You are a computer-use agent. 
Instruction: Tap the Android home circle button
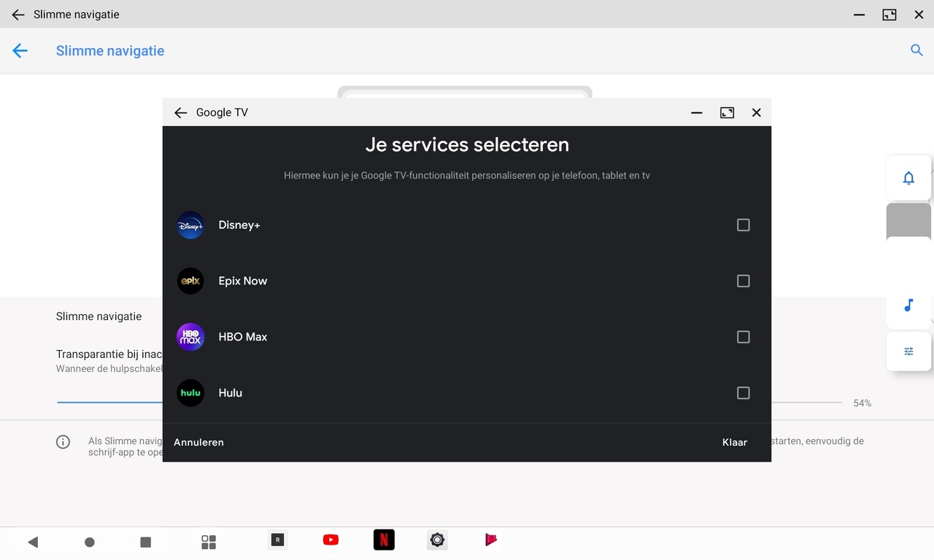tap(90, 542)
